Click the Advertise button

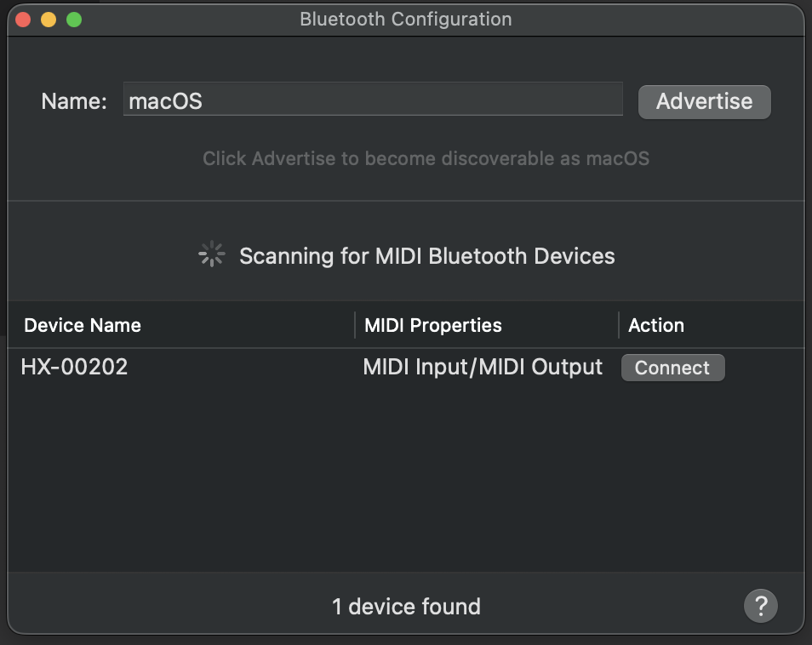click(704, 101)
